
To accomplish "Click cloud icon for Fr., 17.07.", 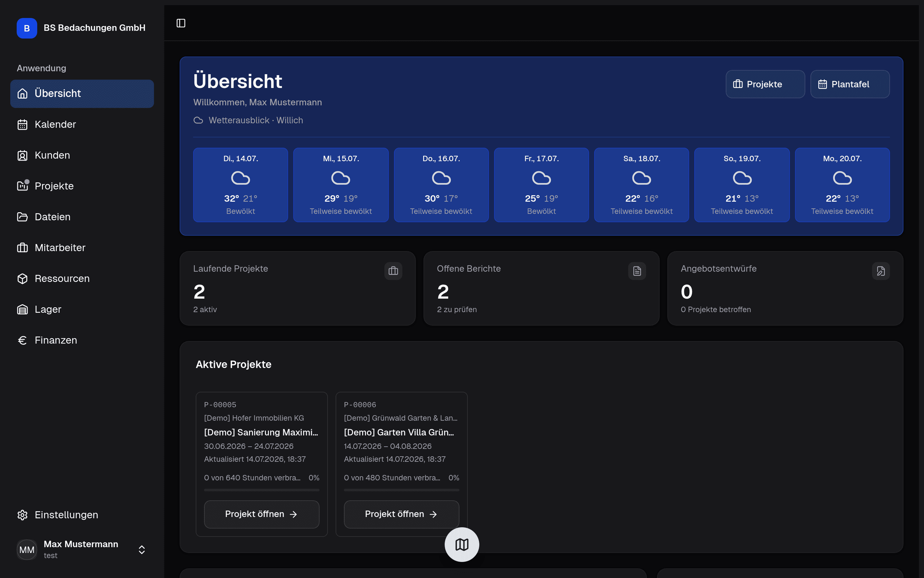I will point(542,178).
